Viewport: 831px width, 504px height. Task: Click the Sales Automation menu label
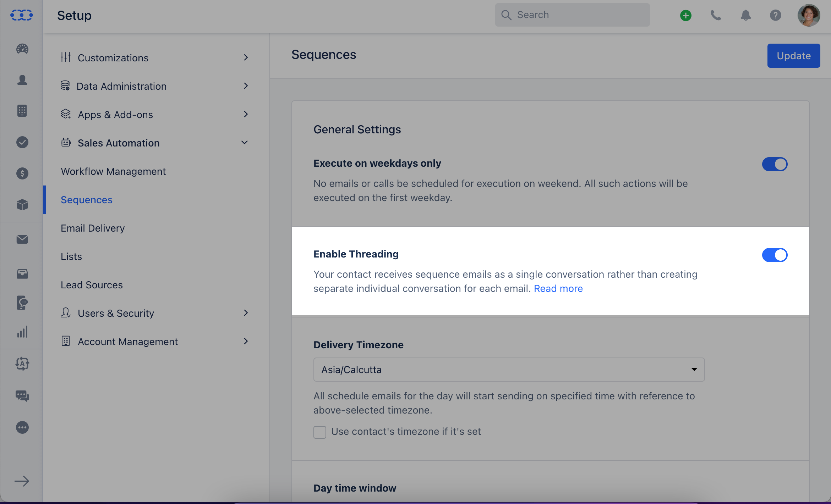[x=119, y=143]
